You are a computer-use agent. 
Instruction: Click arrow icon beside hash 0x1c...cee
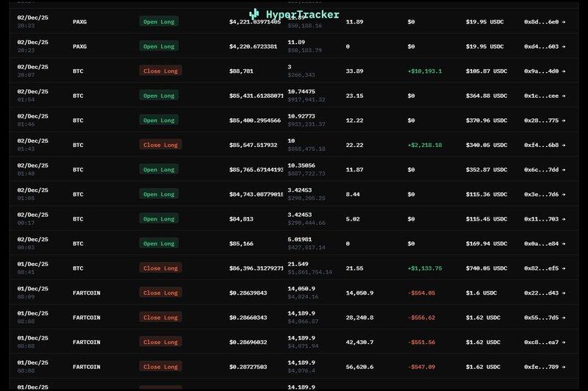coord(564,96)
